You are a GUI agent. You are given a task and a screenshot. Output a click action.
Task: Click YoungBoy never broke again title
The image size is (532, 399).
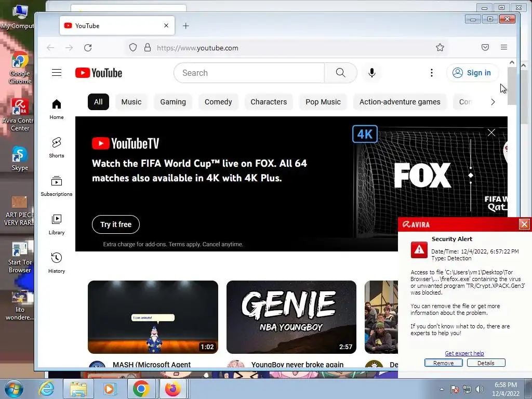297,364
